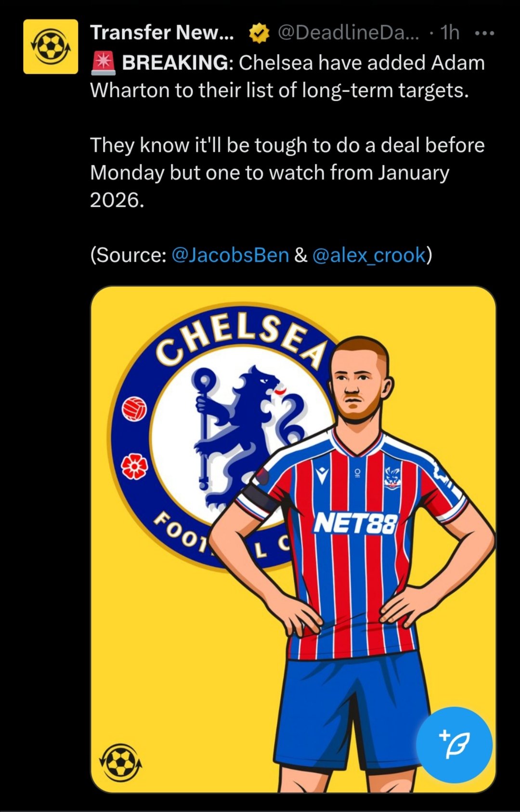Tap the 1h timestamp
The width and height of the screenshot is (520, 812).
tap(450, 33)
